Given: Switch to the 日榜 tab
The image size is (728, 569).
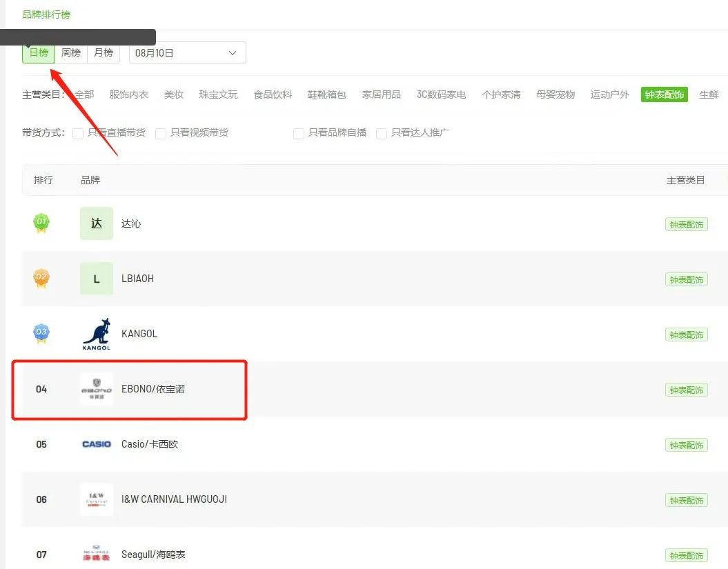Looking at the screenshot, I should point(39,53).
